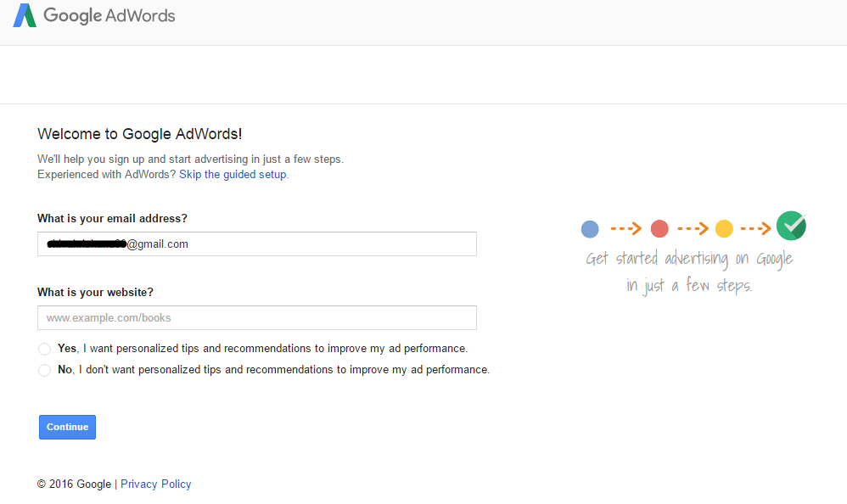
Task: Click the blue step circle
Action: (590, 228)
